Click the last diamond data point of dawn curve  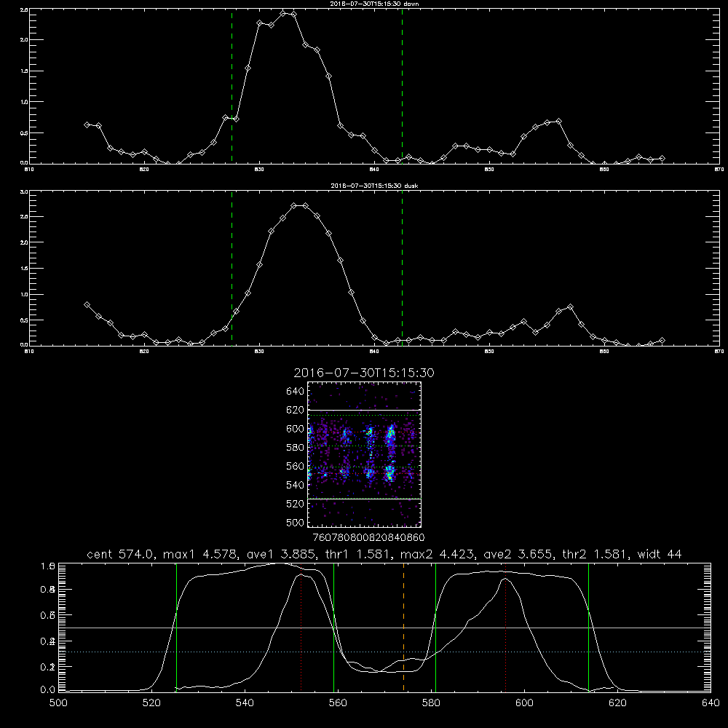coord(662,158)
